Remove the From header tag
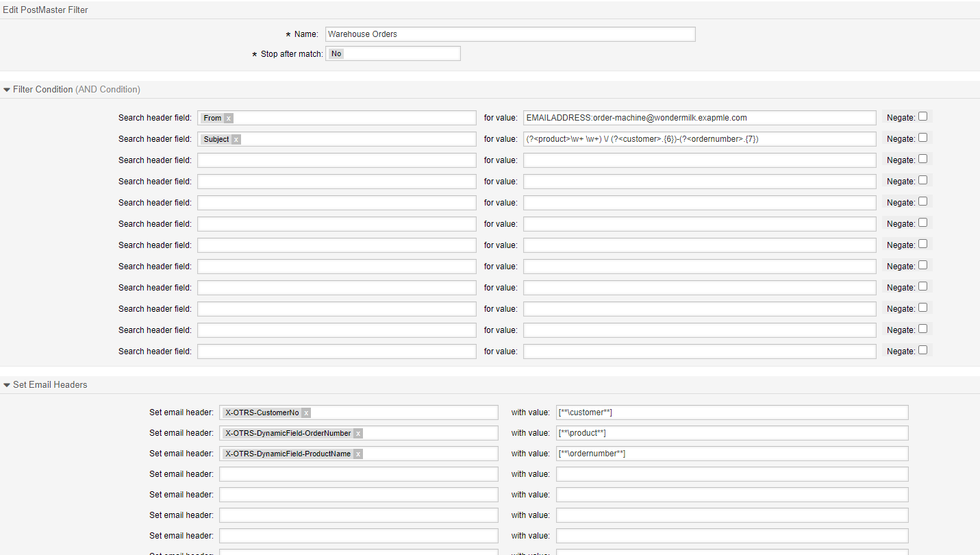 pos(229,118)
